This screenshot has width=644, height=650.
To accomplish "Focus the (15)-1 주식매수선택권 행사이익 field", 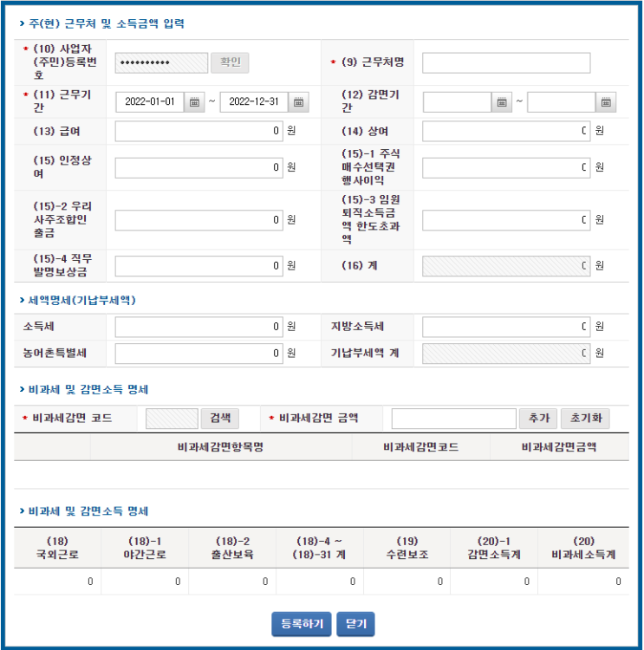I will coord(506,167).
